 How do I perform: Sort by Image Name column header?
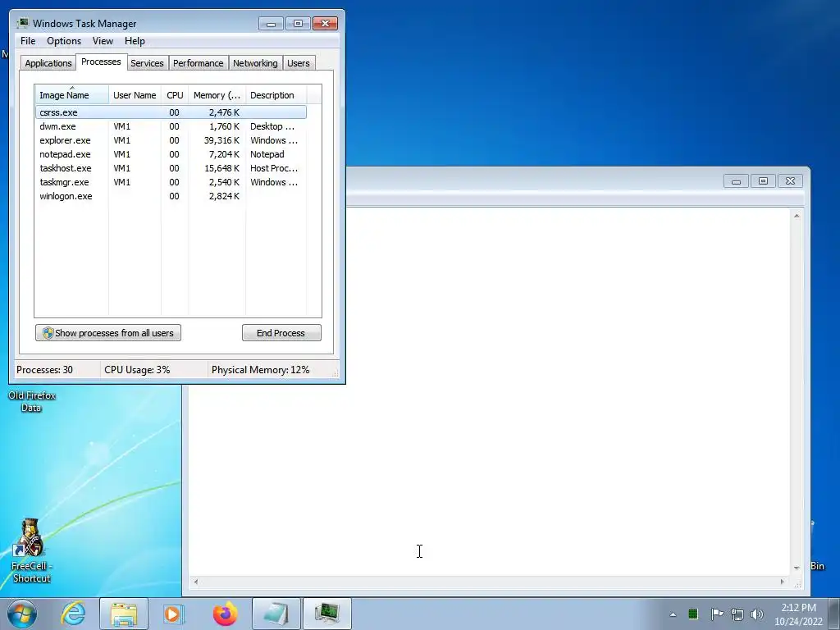(x=72, y=95)
